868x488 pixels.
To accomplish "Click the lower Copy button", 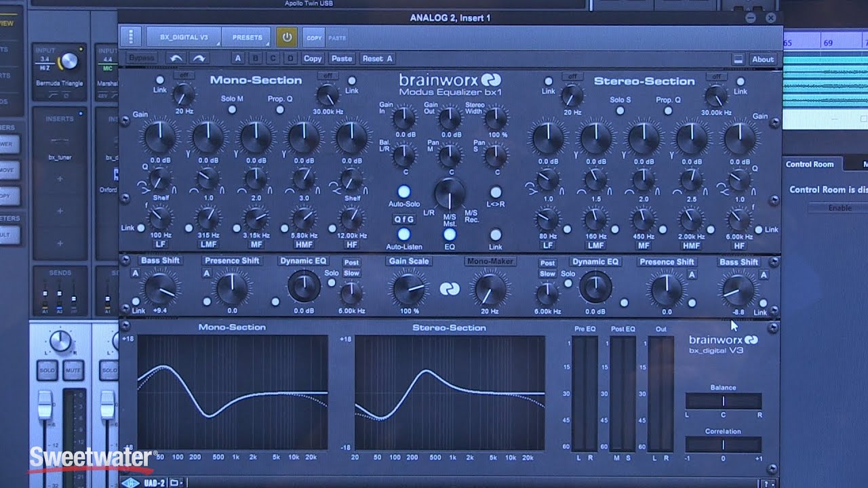I will tap(313, 59).
